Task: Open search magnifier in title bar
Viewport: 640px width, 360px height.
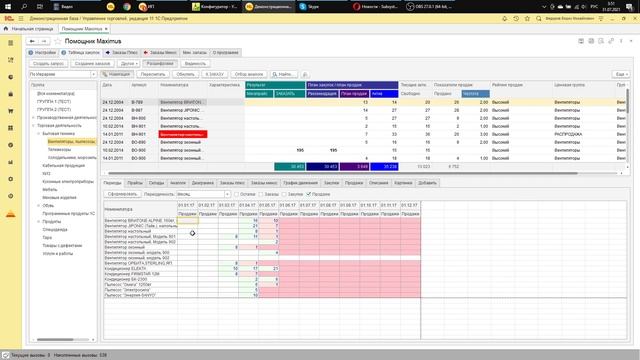Action: [x=539, y=19]
